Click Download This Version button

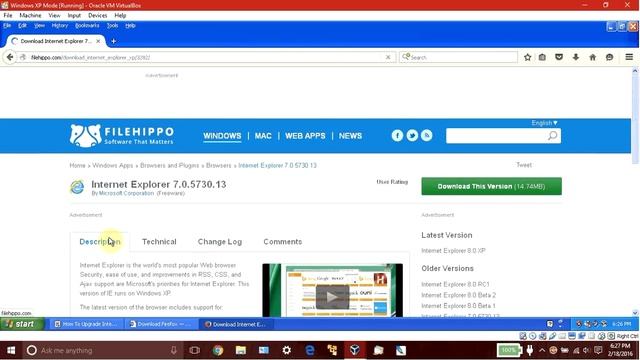pyautogui.click(x=491, y=186)
